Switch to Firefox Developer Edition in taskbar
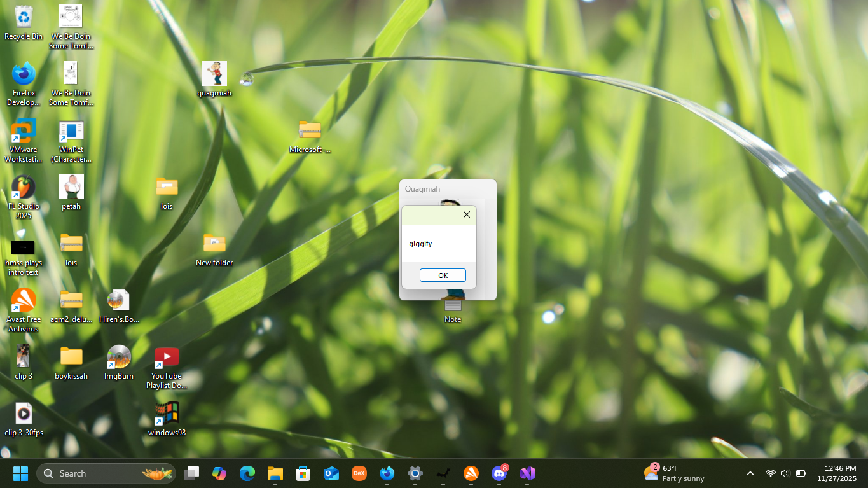 point(387,473)
